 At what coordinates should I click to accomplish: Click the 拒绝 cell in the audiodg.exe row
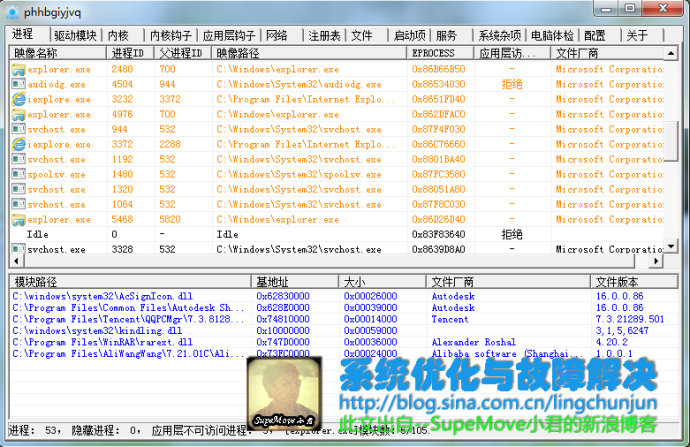click(x=512, y=84)
